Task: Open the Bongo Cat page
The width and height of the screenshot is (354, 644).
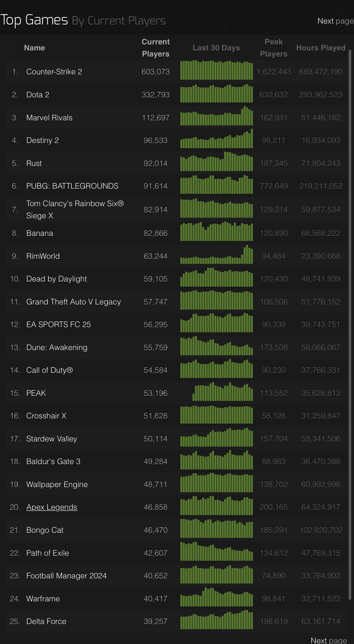Action: [x=45, y=530]
